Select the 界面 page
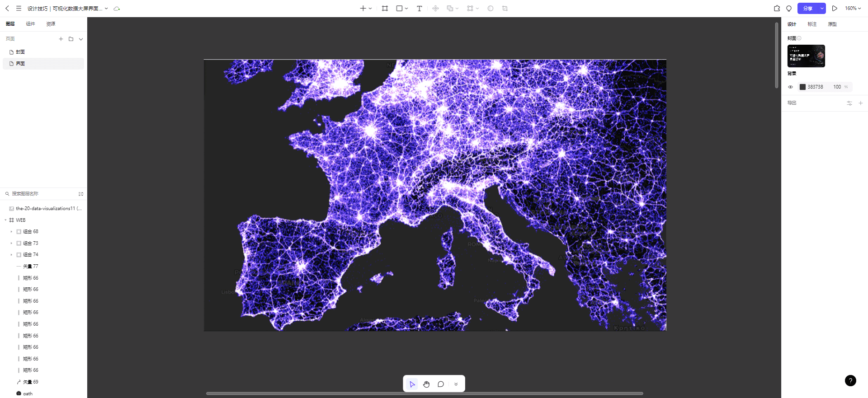 [43, 64]
